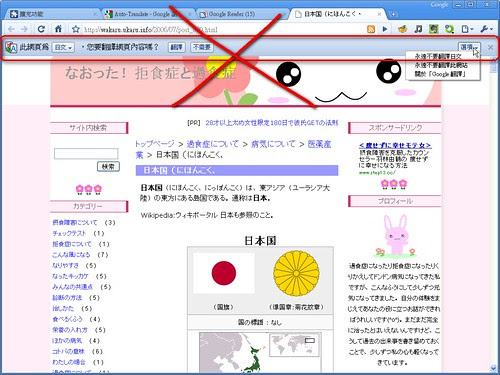Click the green sync arrows extension icon
The width and height of the screenshot is (500, 375).
tap(449, 29)
